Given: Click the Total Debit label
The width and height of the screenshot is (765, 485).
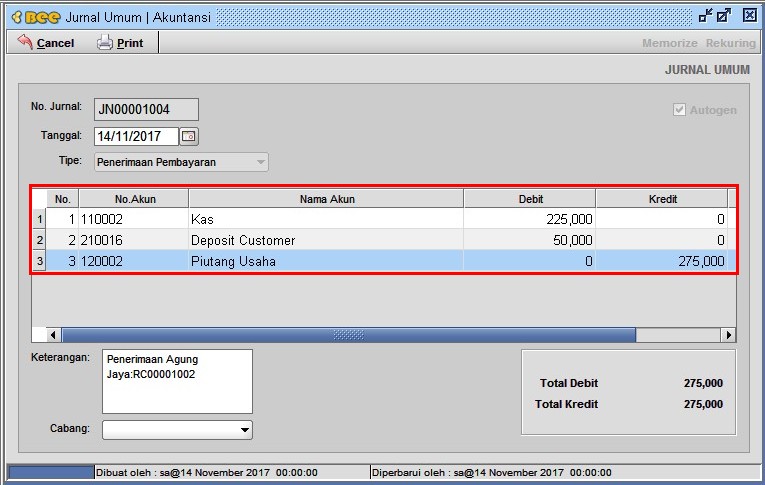Looking at the screenshot, I should click(569, 383).
